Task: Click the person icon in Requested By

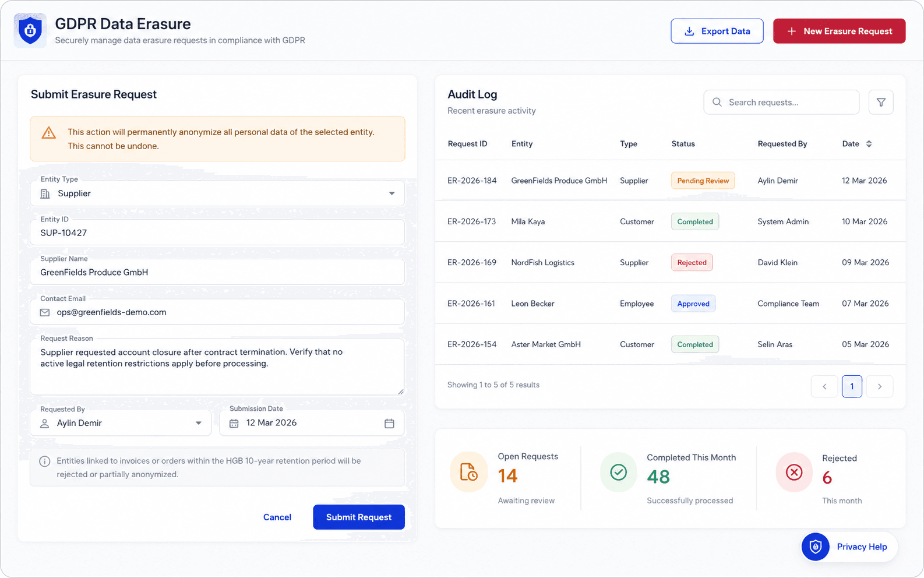Action: [x=44, y=424]
